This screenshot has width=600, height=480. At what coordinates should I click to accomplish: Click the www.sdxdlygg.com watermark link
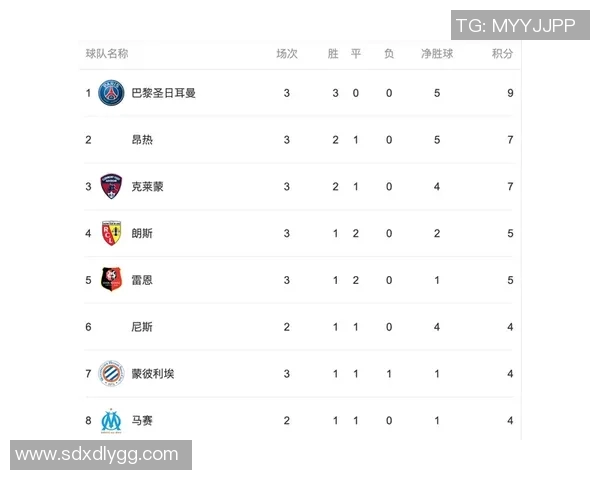pyautogui.click(x=97, y=455)
